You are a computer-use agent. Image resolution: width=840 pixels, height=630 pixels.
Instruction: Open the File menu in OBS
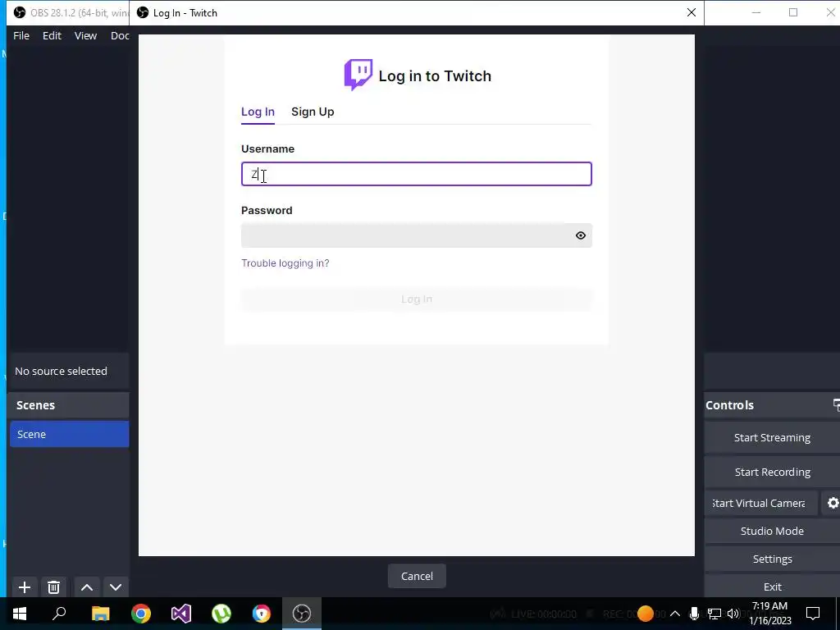(x=21, y=35)
